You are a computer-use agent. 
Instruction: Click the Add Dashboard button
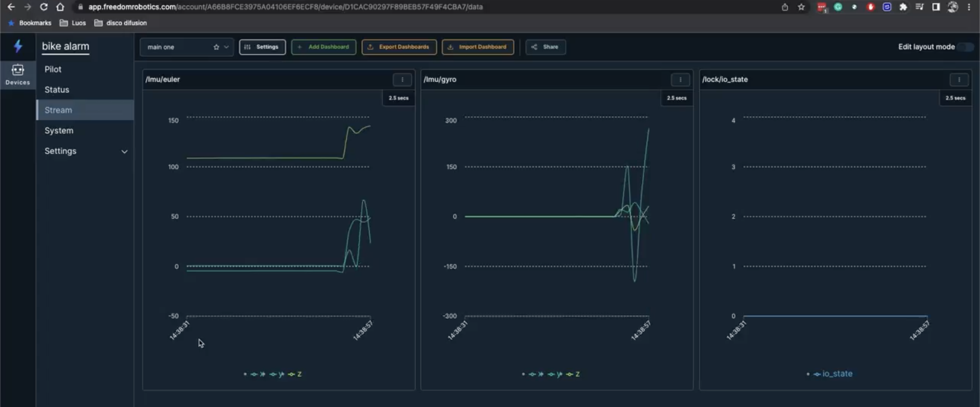323,47
